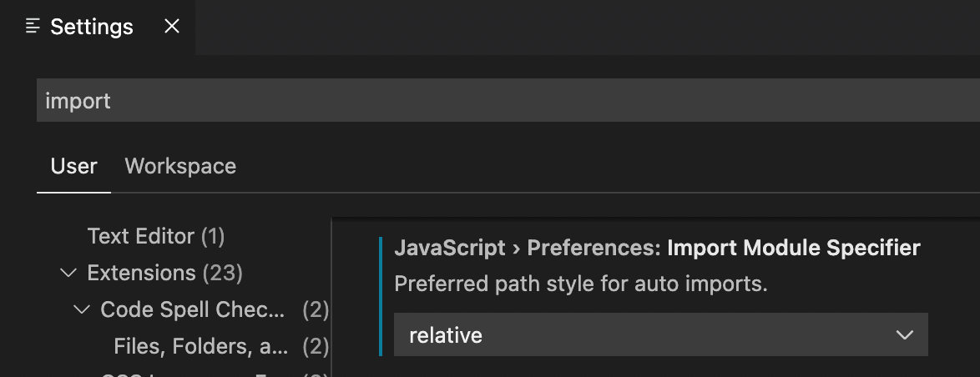Select the Extensions (23) tree label
The image size is (980, 377).
pos(165,273)
